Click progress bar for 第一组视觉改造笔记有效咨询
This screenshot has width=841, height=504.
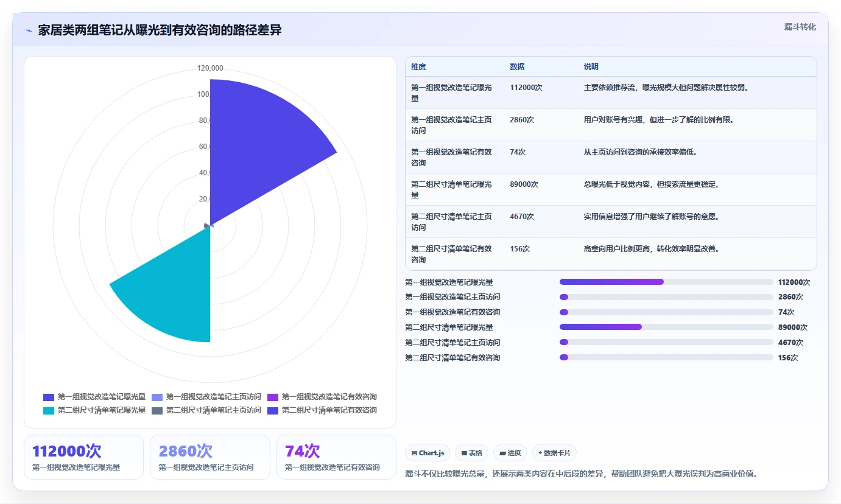coord(666,312)
